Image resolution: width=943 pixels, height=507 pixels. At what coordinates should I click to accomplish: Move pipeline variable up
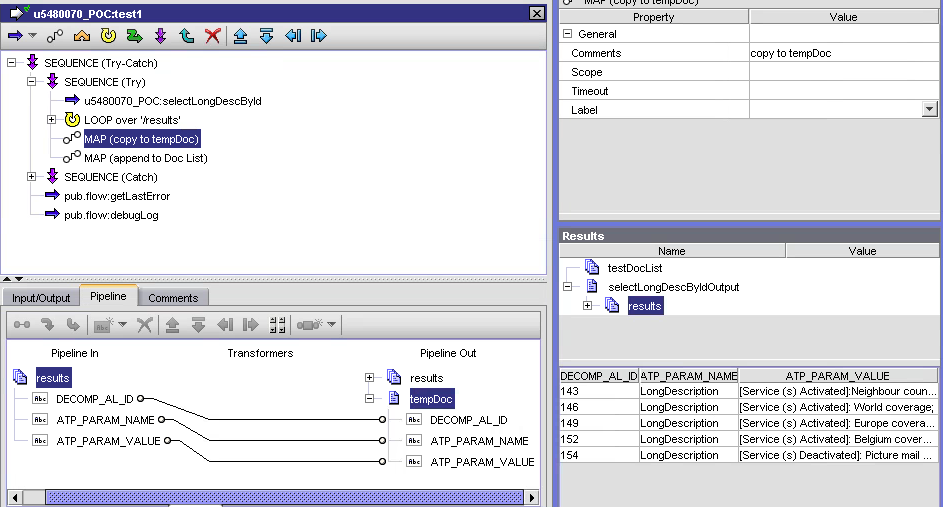(x=173, y=325)
